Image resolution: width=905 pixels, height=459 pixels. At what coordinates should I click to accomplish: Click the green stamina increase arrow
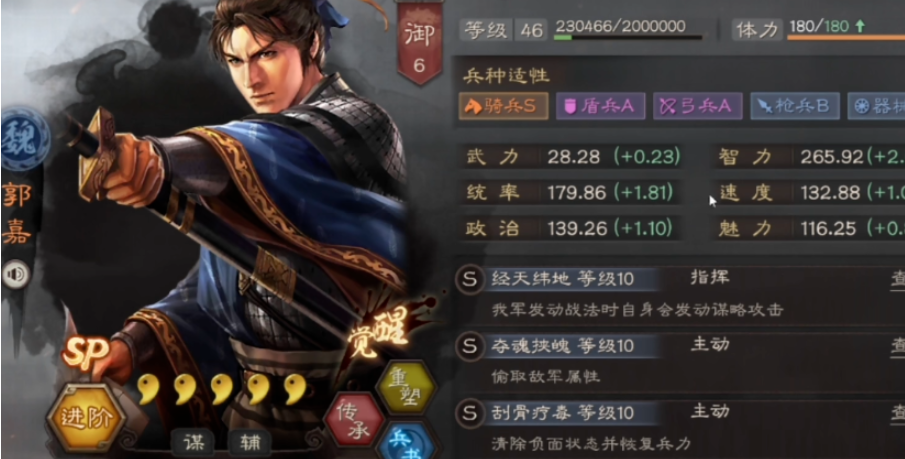click(x=860, y=26)
